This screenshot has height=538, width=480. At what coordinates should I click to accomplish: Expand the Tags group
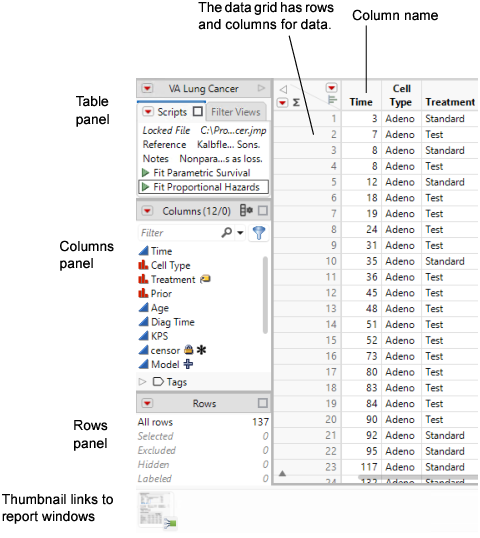[142, 382]
